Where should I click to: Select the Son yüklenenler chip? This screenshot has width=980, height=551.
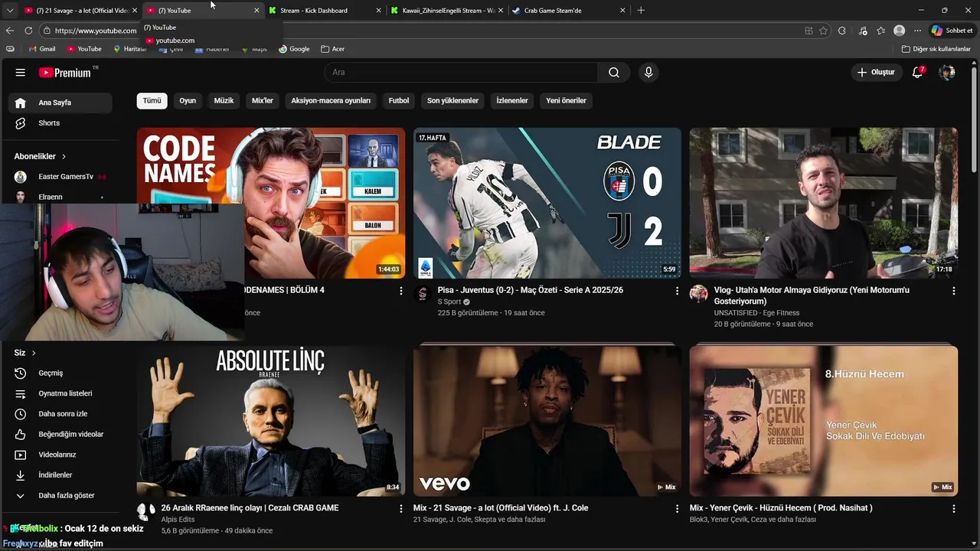point(452,100)
